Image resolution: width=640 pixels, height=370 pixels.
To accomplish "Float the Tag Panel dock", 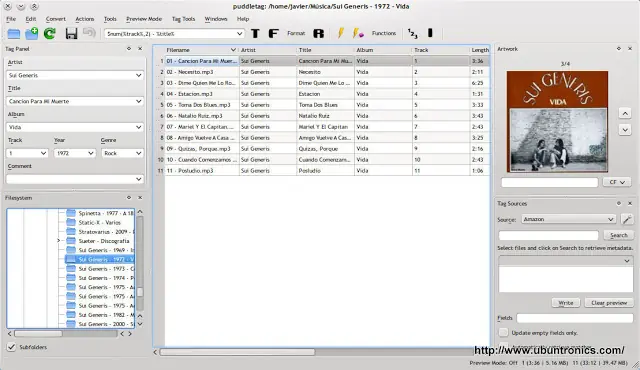I will coord(129,49).
